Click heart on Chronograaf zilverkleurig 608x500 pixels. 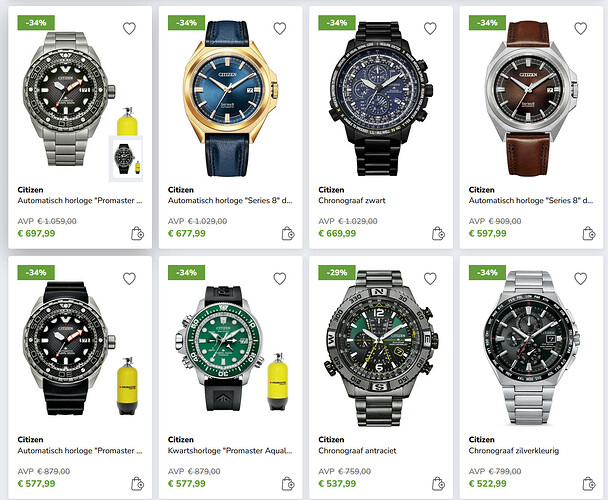coord(580,279)
